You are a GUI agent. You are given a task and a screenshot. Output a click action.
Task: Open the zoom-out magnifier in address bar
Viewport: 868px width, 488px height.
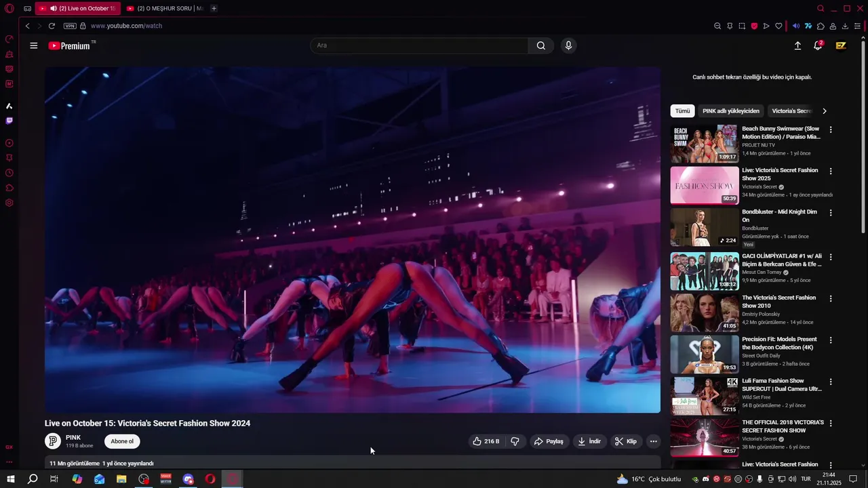click(x=717, y=26)
